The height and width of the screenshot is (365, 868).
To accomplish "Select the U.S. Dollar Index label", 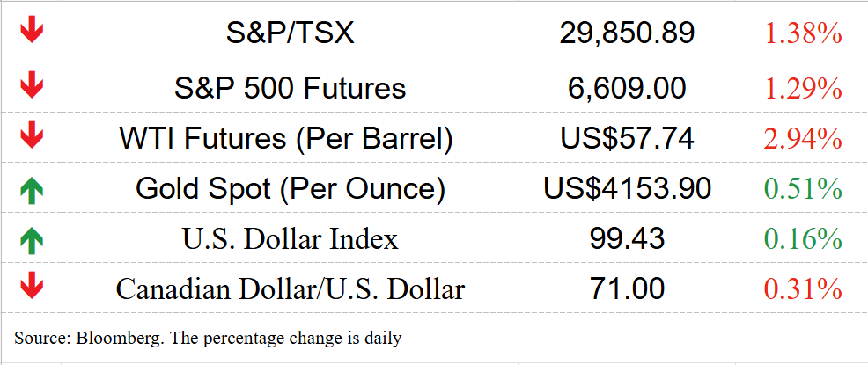I will (x=290, y=238).
